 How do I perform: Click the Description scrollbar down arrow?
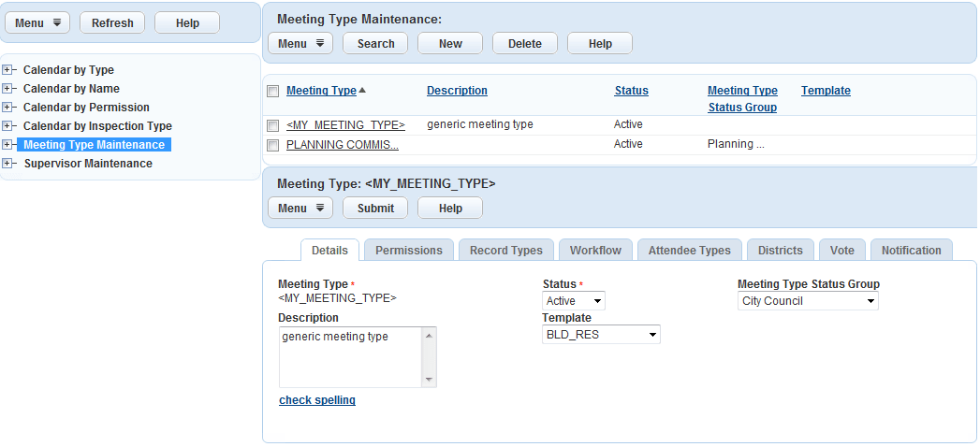click(430, 380)
